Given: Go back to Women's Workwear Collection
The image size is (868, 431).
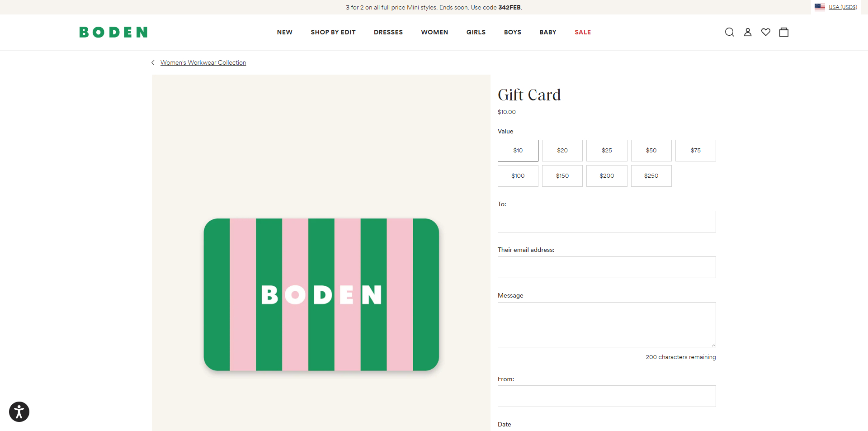Looking at the screenshot, I should pyautogui.click(x=203, y=62).
